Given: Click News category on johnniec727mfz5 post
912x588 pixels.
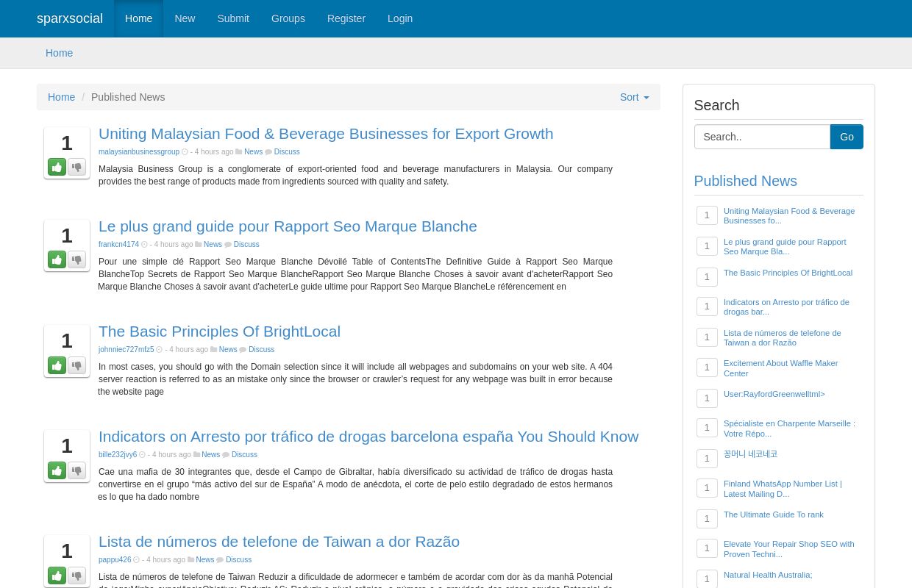Looking at the screenshot, I should [228, 350].
